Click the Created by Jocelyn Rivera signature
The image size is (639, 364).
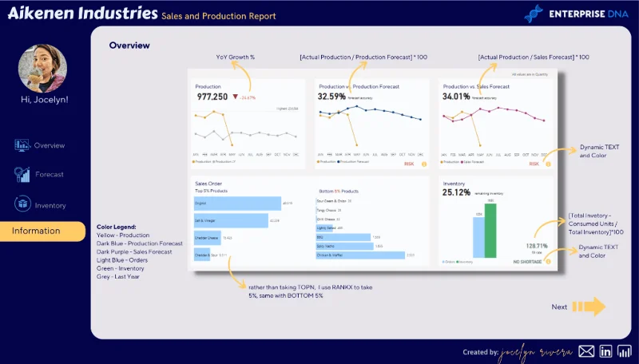pyautogui.click(x=518, y=352)
